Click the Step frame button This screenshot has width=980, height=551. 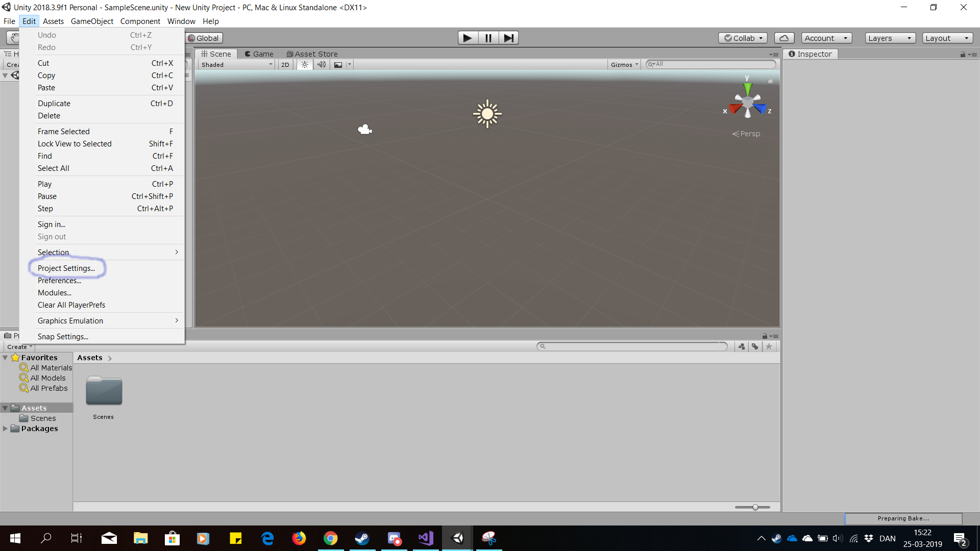(x=508, y=38)
